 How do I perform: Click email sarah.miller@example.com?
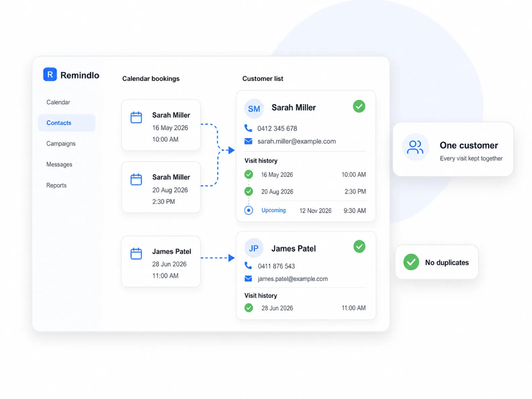coord(297,141)
